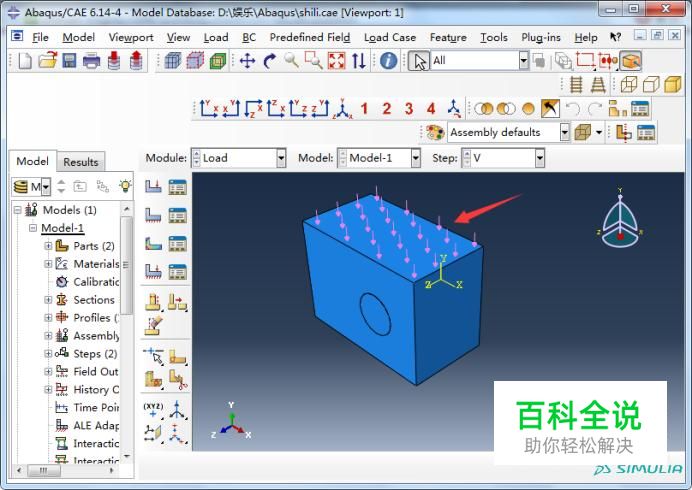Toggle the selection arrow tool
Screen dimensions: 692x490
[418, 60]
